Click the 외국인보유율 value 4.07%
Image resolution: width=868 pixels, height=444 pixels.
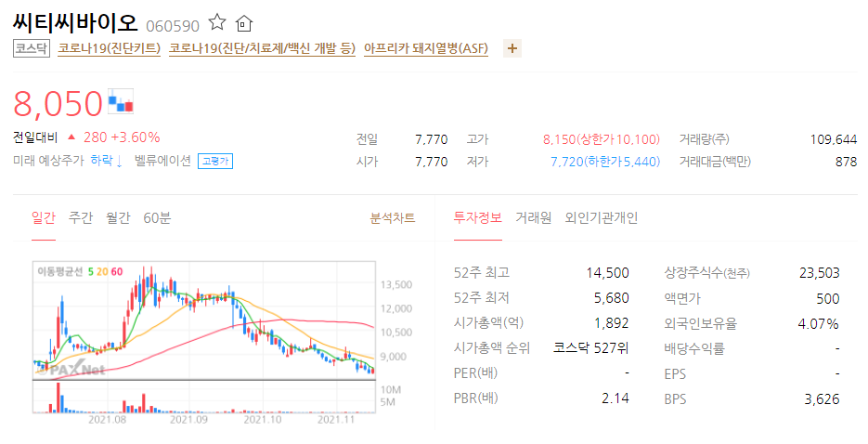pyautogui.click(x=818, y=324)
